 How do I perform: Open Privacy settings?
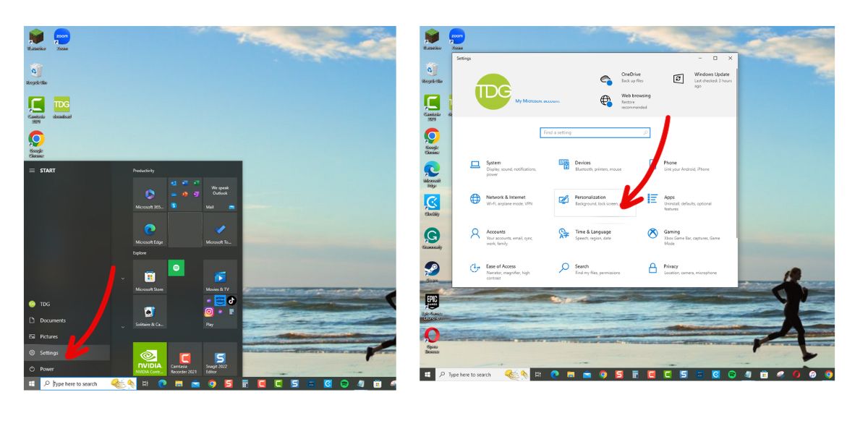671,268
